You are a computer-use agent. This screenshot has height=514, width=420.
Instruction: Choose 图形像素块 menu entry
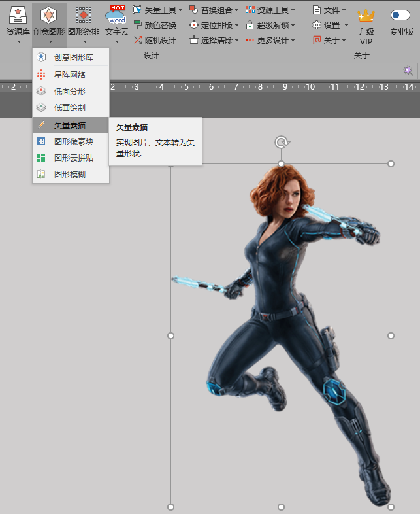click(71, 142)
